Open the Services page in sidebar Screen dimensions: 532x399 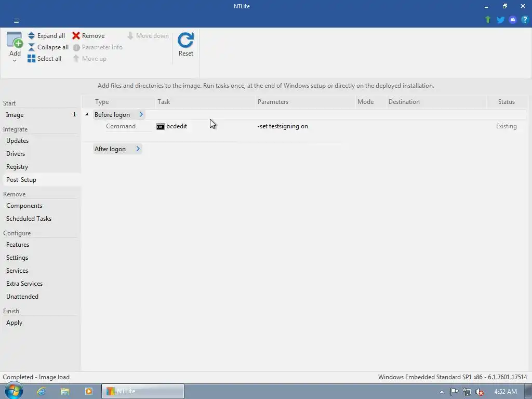41,270
